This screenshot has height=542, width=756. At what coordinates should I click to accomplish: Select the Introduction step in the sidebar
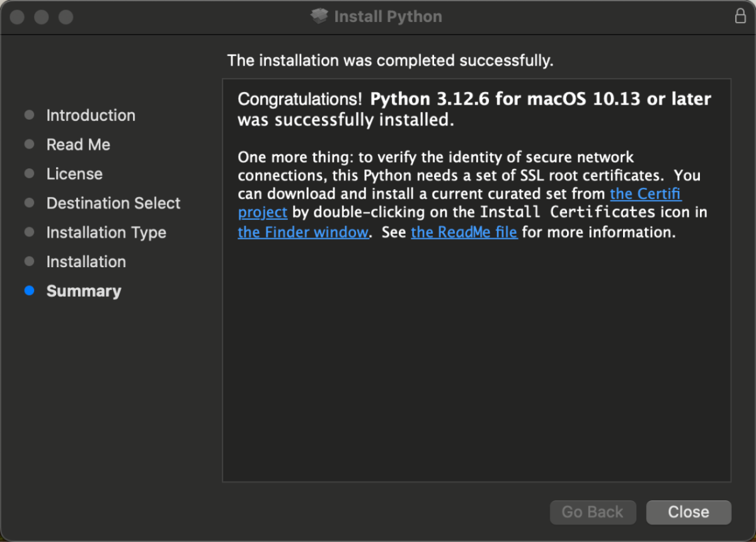point(91,115)
